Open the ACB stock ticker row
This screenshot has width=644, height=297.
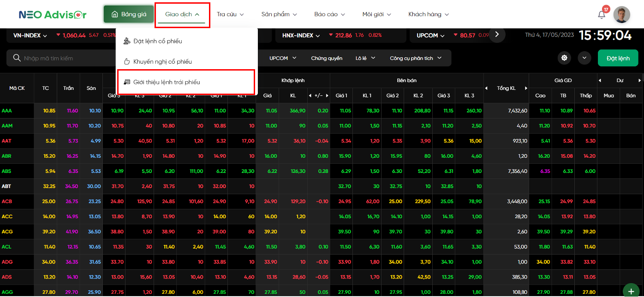[6, 202]
